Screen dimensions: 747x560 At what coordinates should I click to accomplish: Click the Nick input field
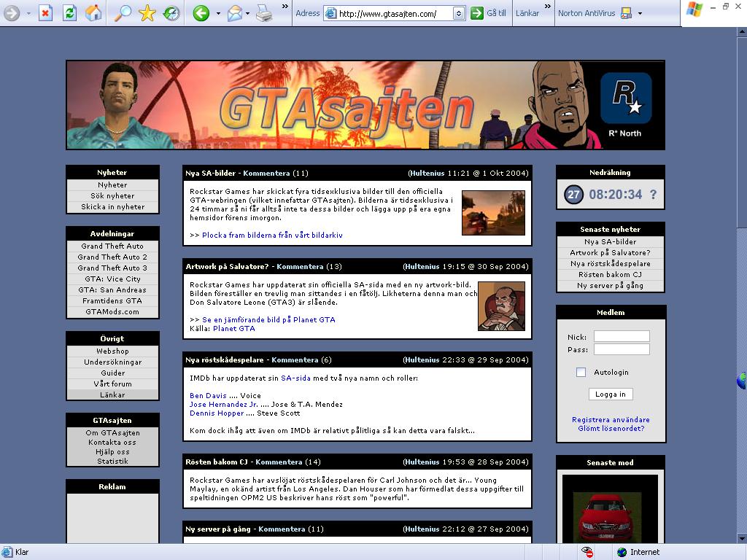[622, 336]
